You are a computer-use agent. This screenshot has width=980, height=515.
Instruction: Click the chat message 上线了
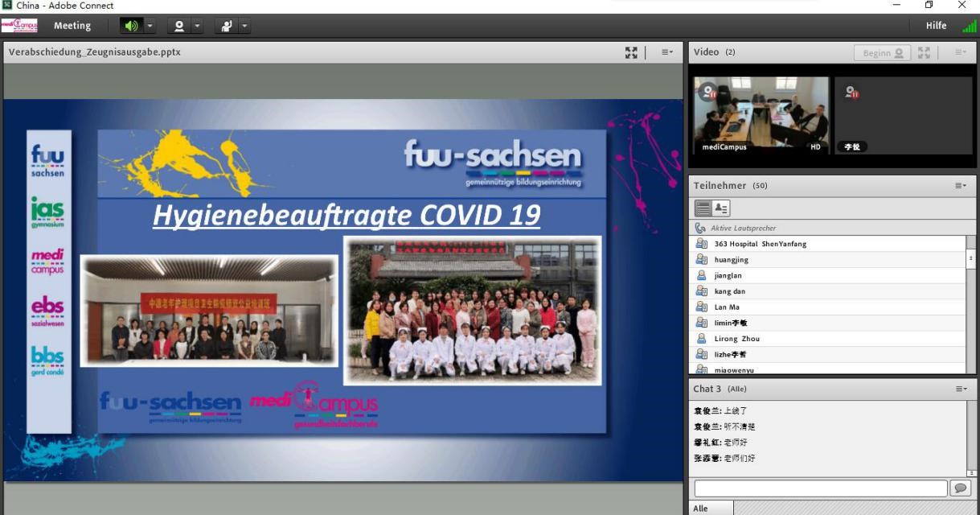click(736, 410)
